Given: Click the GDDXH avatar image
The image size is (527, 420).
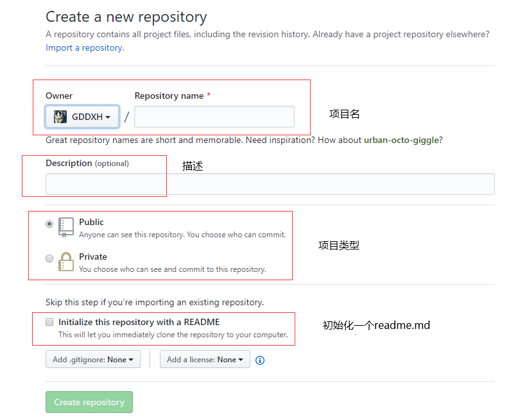Looking at the screenshot, I should coord(60,116).
